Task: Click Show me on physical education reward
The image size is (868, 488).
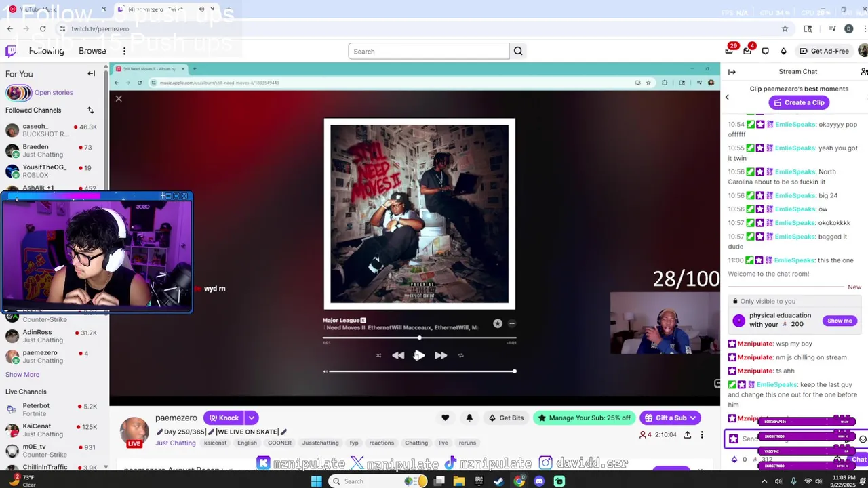Action: point(840,321)
